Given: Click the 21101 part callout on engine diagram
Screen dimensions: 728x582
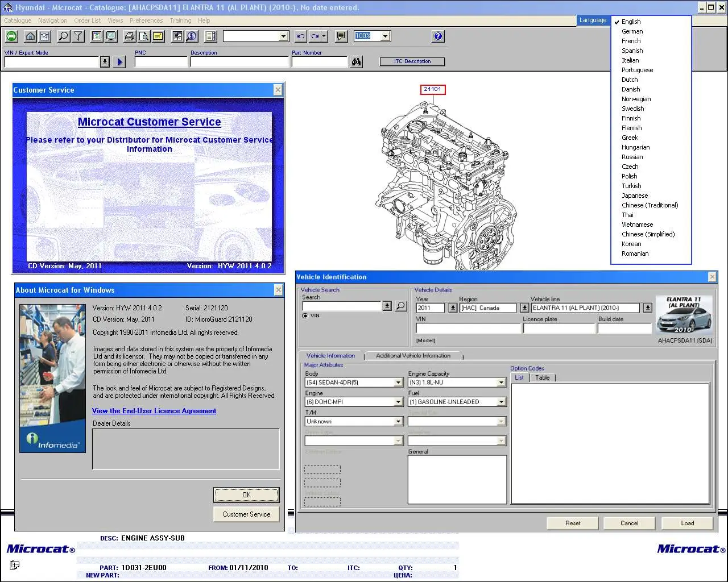Looking at the screenshot, I should click(433, 89).
